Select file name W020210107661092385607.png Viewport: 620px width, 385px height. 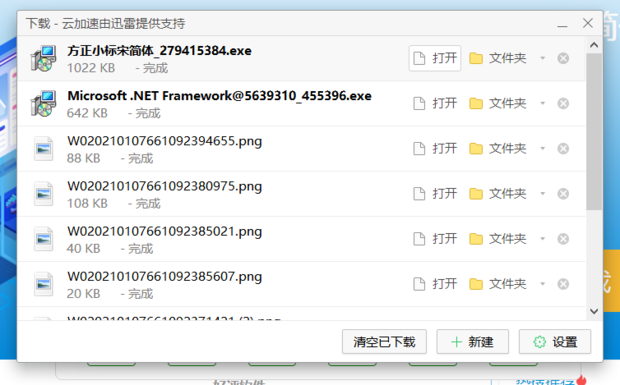coord(164,276)
